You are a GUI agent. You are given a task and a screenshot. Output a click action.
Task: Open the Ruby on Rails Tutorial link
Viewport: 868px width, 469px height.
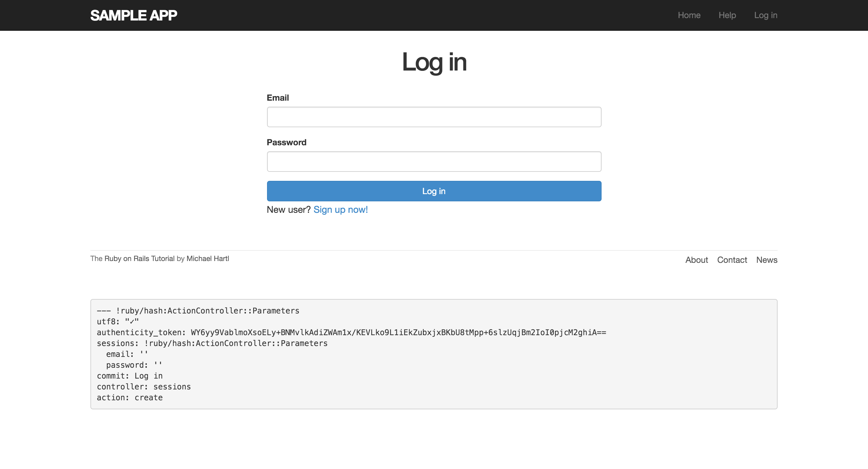point(139,258)
